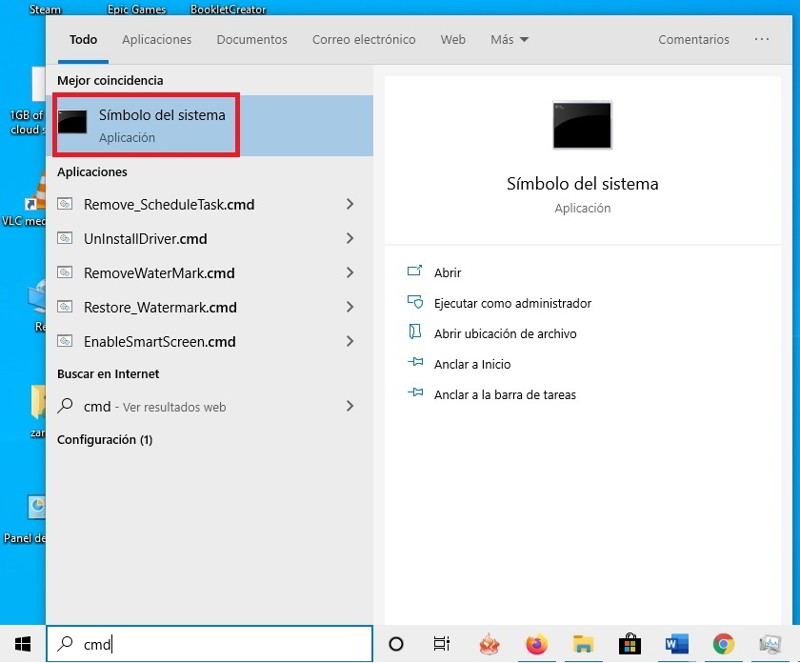Switch to the Aplicaciones tab

coord(156,40)
